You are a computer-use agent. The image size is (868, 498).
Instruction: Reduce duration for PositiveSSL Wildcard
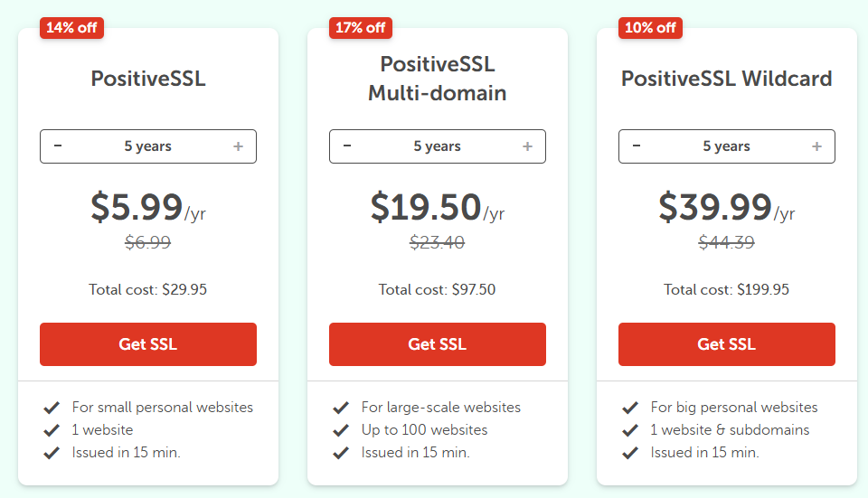637,146
